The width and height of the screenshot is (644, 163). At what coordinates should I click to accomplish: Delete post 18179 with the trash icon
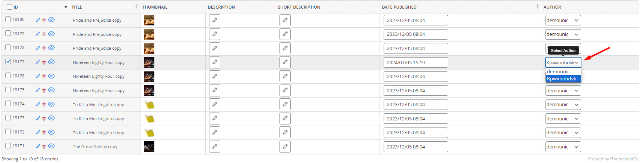tap(44, 34)
